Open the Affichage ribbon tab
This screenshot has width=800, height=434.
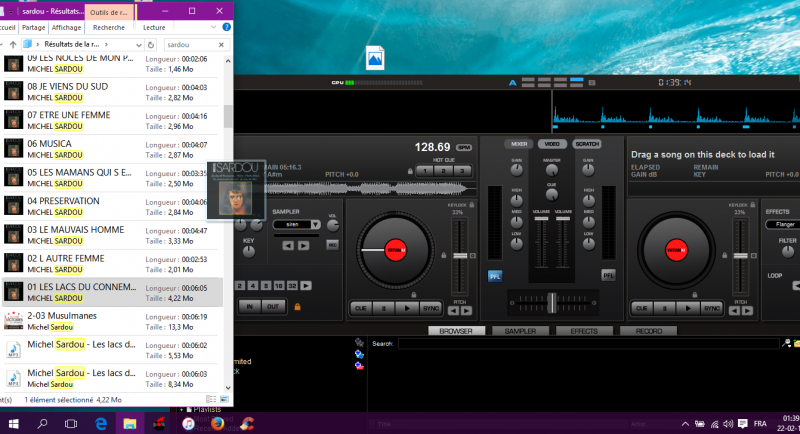pos(66,28)
